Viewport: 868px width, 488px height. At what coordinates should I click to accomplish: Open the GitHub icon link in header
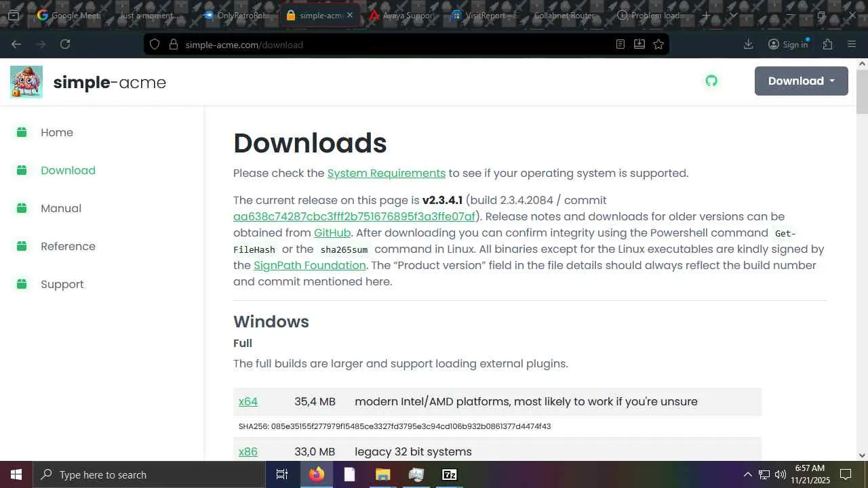(711, 81)
